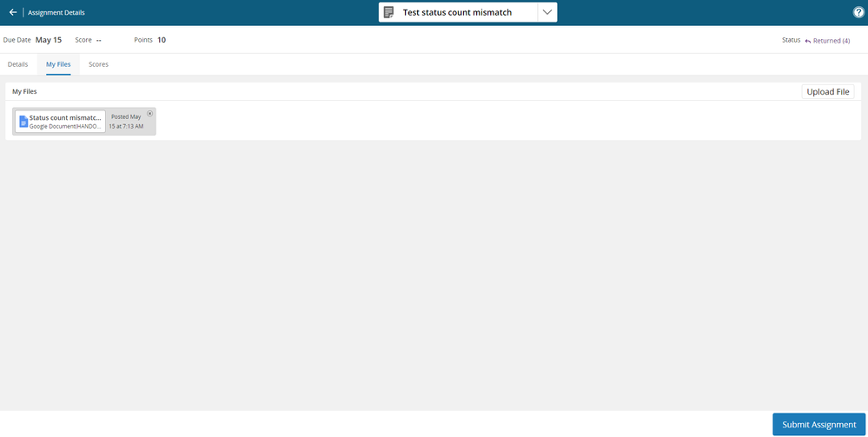The width and height of the screenshot is (868, 437).
Task: Click the back arrow in the header
Action: coord(12,12)
